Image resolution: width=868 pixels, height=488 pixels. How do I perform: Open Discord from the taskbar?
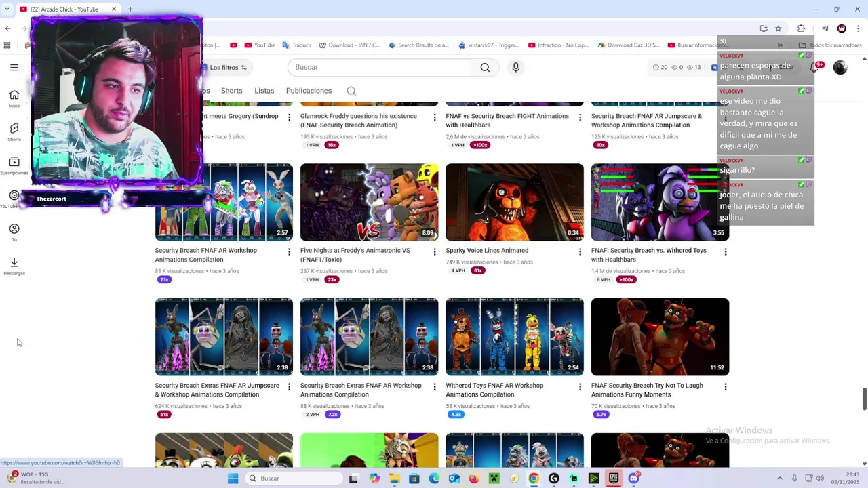(x=634, y=479)
